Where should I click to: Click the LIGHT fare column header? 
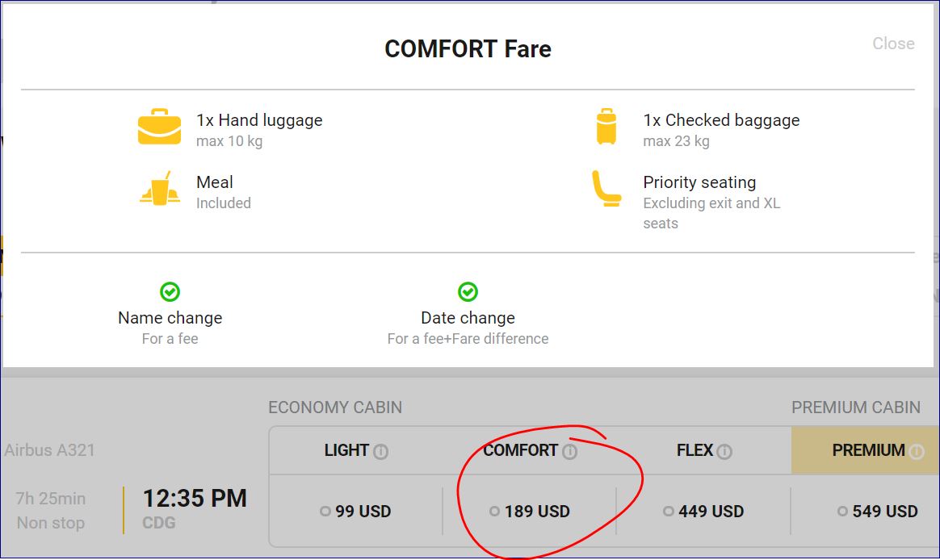(x=346, y=450)
